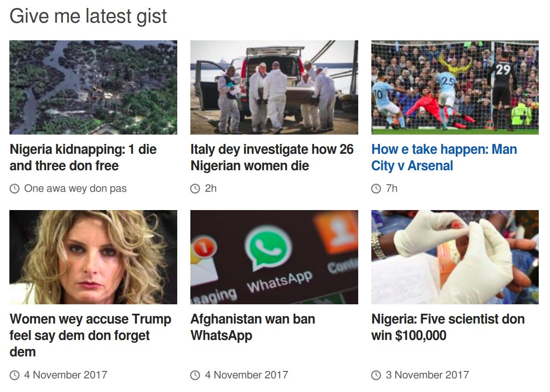Open "How e take happen: Man City v Arsenal"
Image resolution: width=550 pixels, height=392 pixels.
pyautogui.click(x=444, y=158)
